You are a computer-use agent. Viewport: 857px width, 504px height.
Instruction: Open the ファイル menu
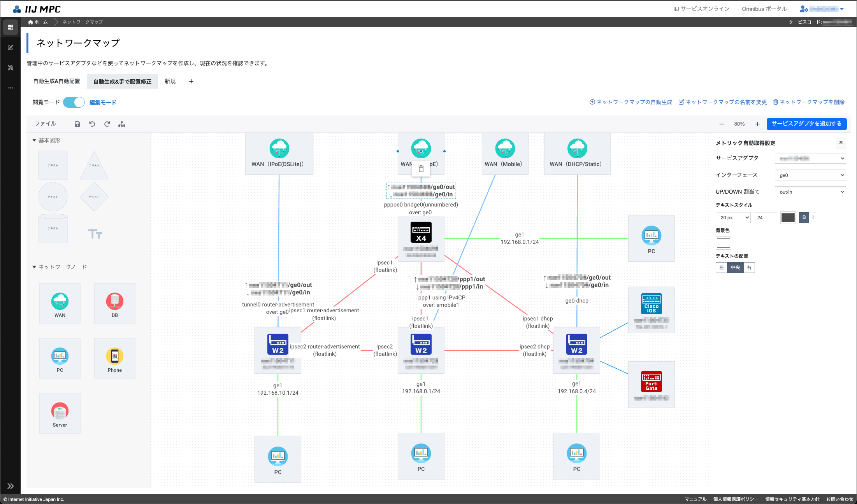pos(46,124)
